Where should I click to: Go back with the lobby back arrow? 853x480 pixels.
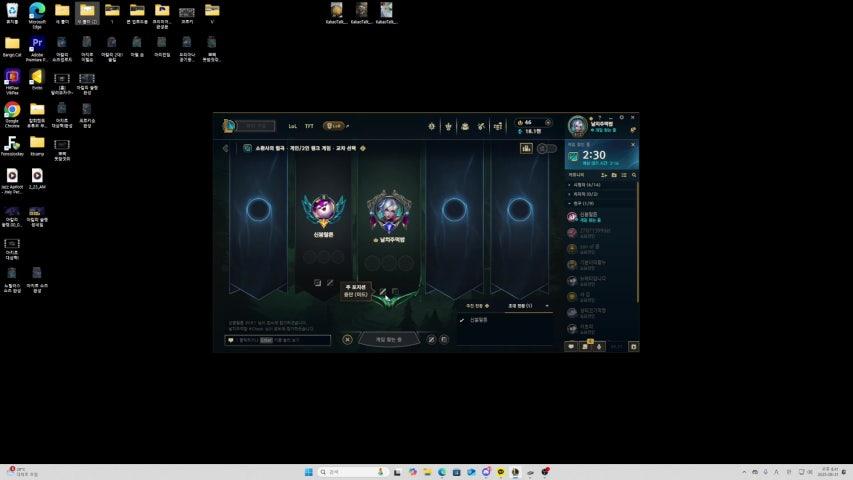226,148
